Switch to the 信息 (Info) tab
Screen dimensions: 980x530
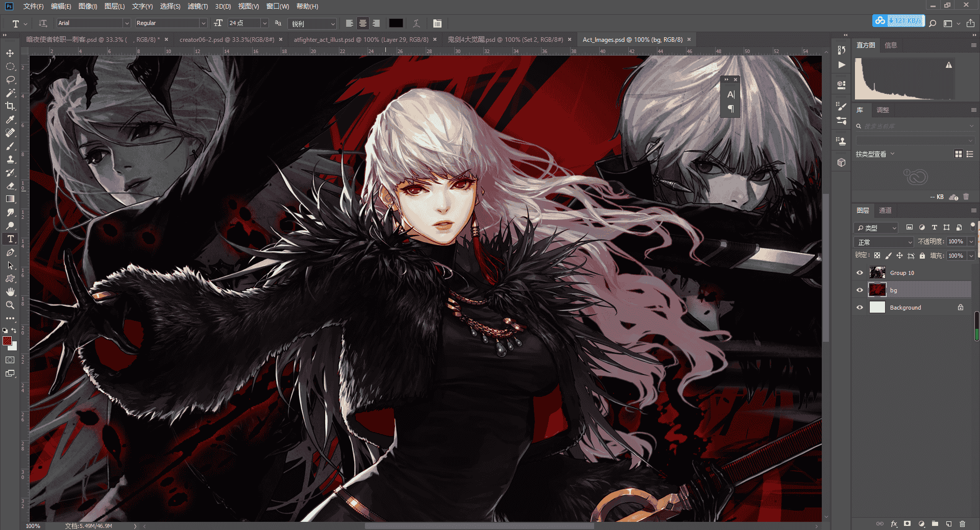[x=891, y=45]
